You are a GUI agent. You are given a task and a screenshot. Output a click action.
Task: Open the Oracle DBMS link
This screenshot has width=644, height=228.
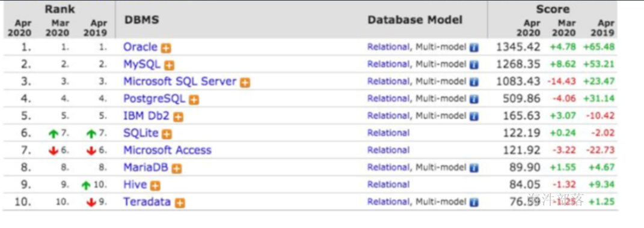140,47
